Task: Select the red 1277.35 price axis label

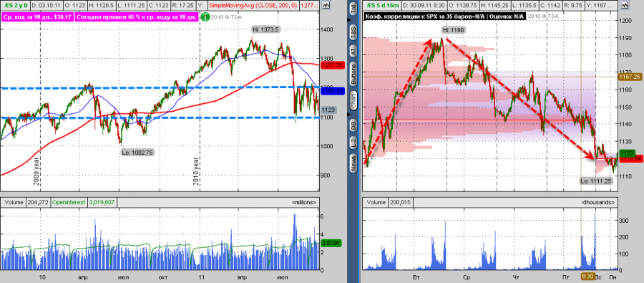Action: [332, 65]
